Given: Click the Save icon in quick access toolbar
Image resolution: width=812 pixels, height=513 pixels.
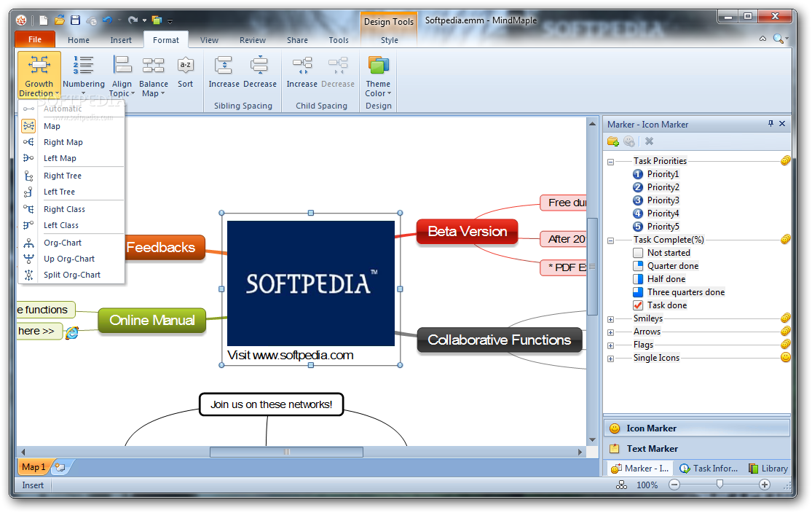Looking at the screenshot, I should pos(76,20).
